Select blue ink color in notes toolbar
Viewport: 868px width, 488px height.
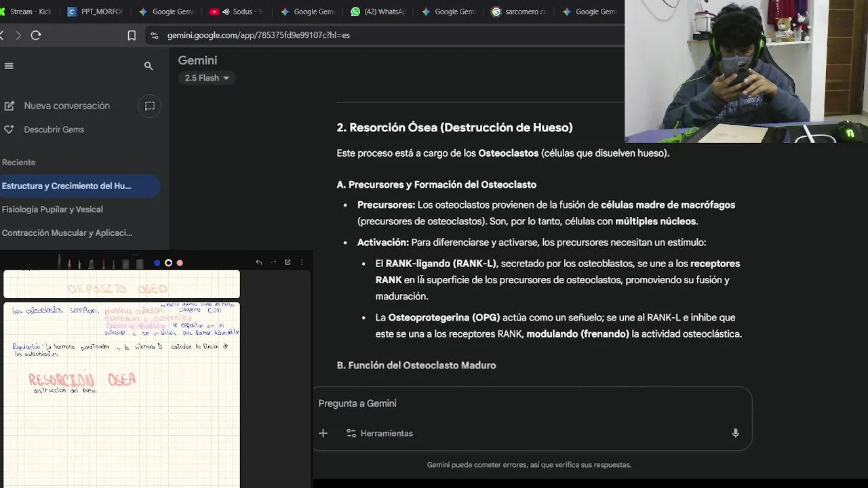157,263
